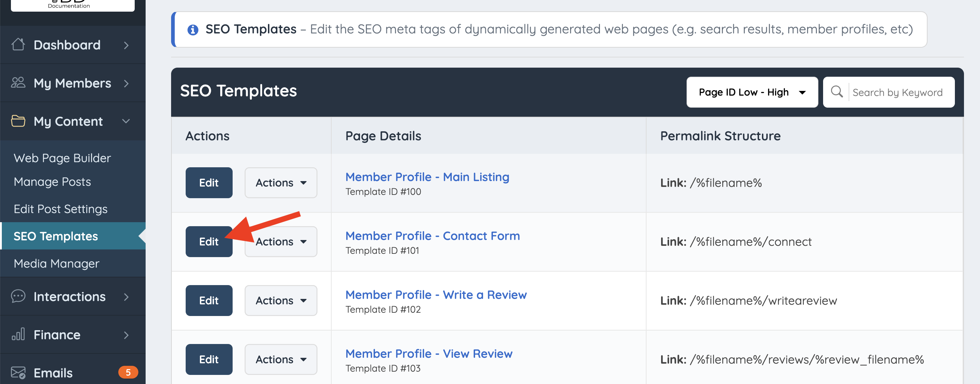Click the Emails envelope icon

18,373
